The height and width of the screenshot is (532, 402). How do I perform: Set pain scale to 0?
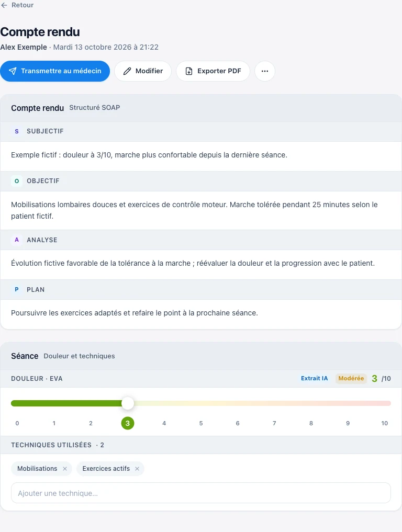click(17, 423)
